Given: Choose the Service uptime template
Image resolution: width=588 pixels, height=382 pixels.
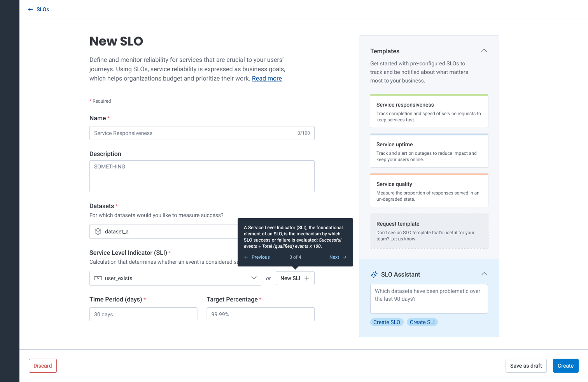Looking at the screenshot, I should 429,151.
